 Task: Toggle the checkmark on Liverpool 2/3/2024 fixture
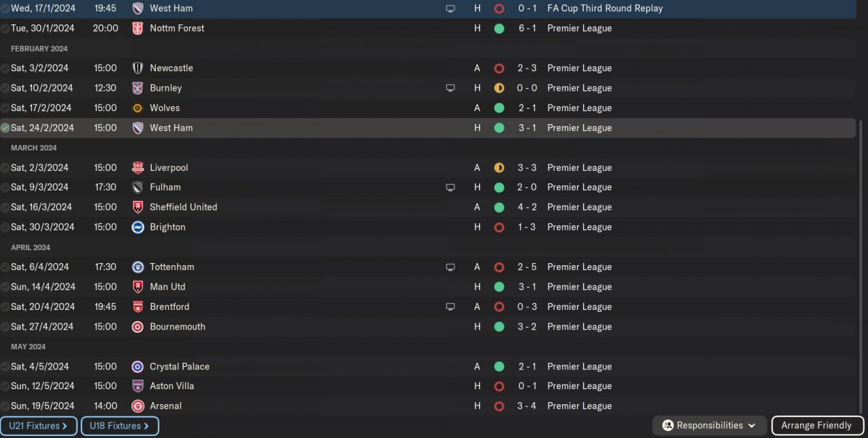click(5, 168)
